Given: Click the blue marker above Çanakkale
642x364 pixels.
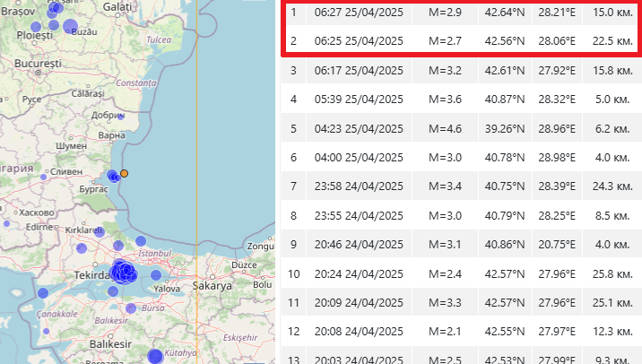Looking at the screenshot, I should 43,293.
